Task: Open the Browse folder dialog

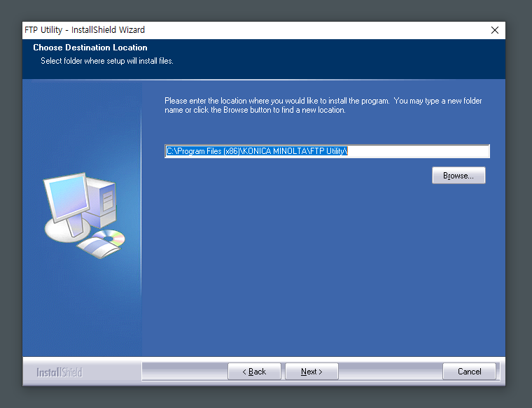Action: click(458, 176)
